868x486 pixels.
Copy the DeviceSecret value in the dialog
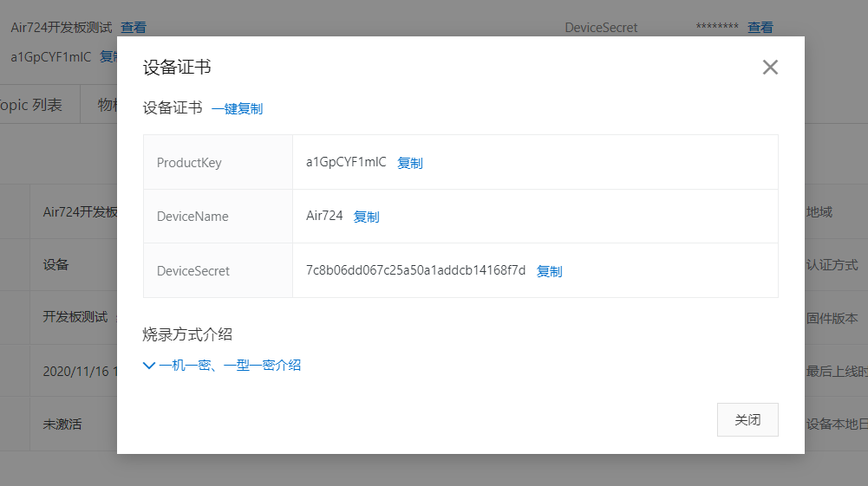549,271
